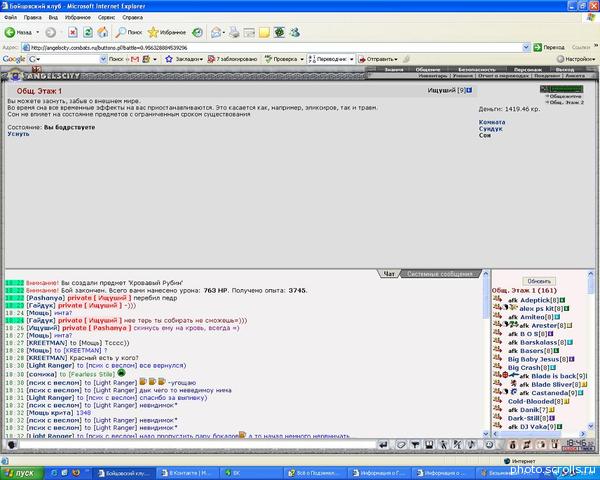Open the Mail icon dropdown arrow
Image resolution: width=600 pixels, height=480 pixels.
(223, 33)
